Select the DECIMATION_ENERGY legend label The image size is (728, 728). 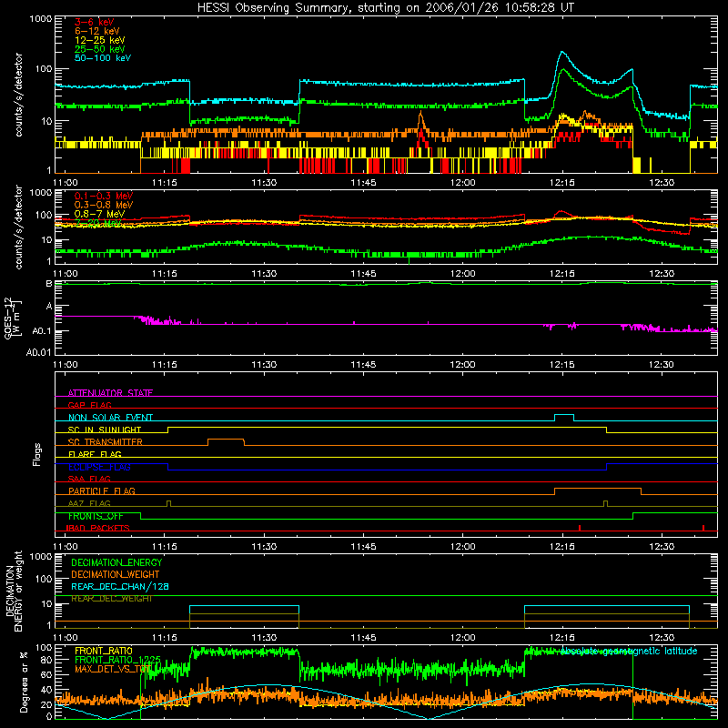pos(116,562)
